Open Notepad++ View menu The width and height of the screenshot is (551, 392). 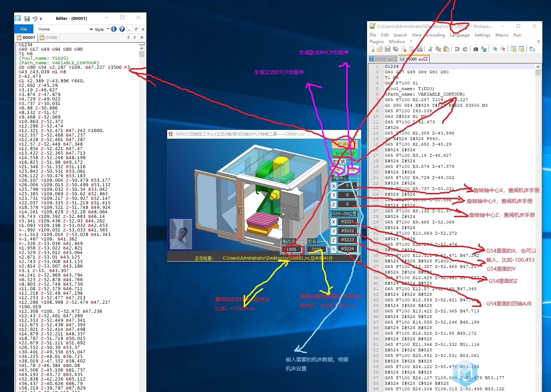click(416, 35)
